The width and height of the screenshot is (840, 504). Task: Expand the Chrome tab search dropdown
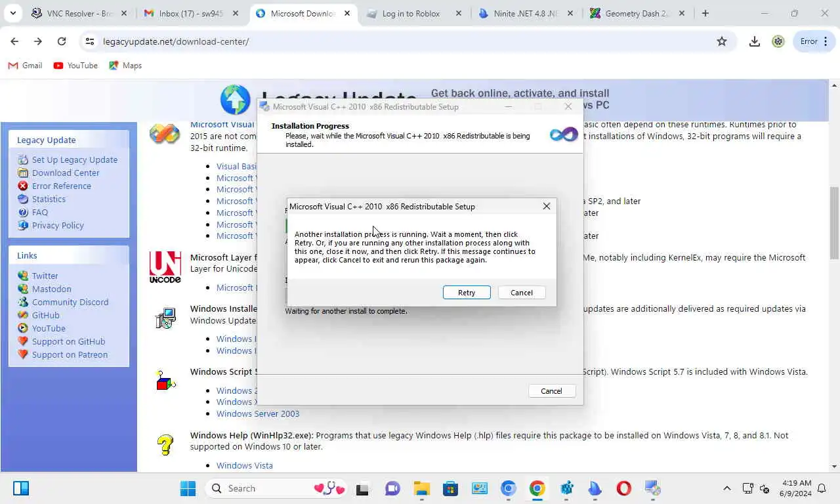[x=13, y=13]
